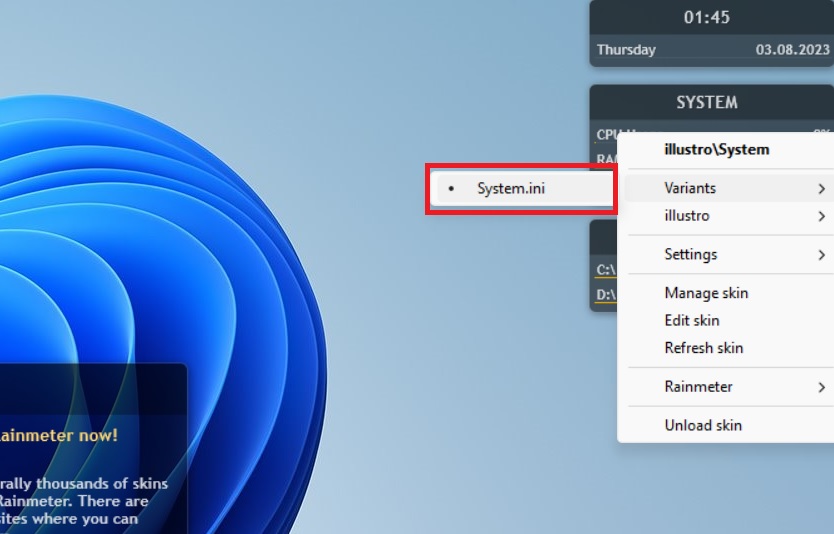
Task: Click the D:\ drive label
Action: pyautogui.click(x=606, y=295)
